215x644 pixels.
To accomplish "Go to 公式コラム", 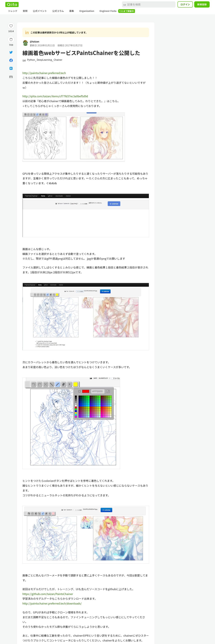I will point(58,11).
